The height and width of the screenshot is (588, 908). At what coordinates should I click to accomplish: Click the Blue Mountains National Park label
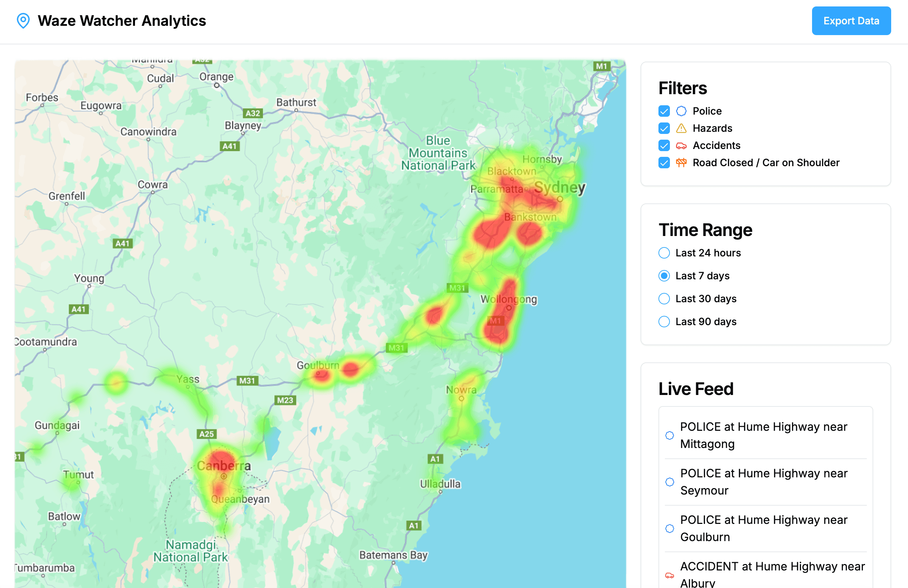(438, 153)
